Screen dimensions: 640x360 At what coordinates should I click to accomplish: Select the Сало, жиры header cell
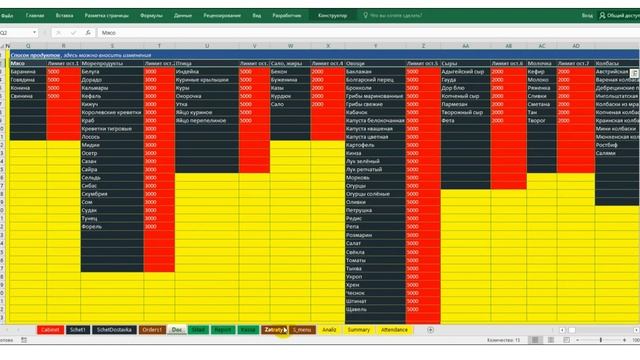tap(290, 63)
